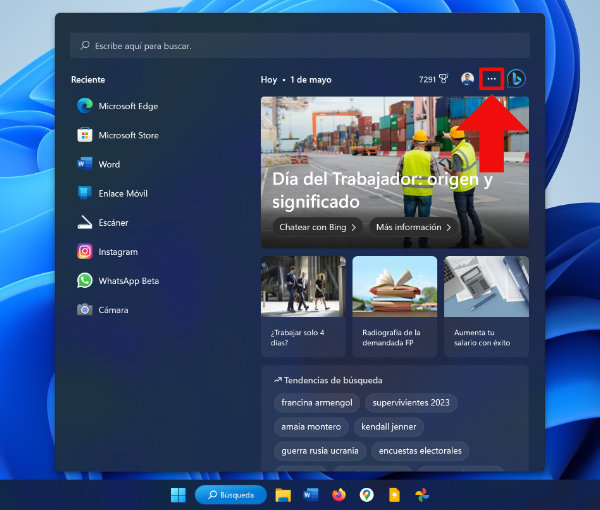Select 'guerra rusia ucrania' trending search
Viewport: 600px width, 510px height.
point(320,451)
